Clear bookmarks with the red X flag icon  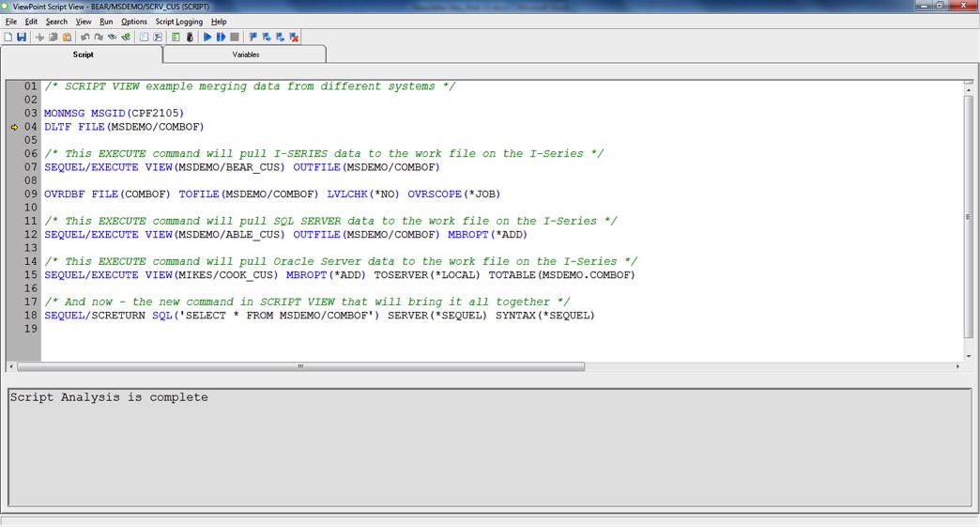click(x=294, y=38)
